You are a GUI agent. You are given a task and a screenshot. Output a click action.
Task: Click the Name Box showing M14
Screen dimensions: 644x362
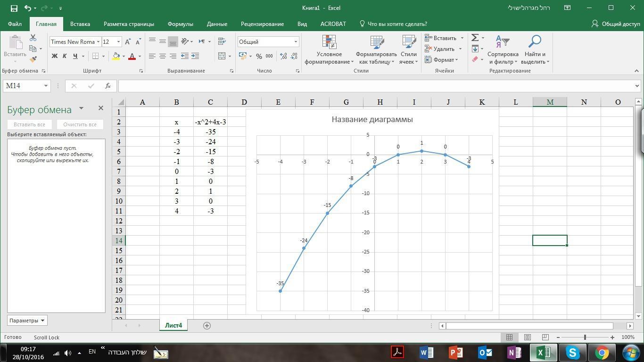coord(27,86)
